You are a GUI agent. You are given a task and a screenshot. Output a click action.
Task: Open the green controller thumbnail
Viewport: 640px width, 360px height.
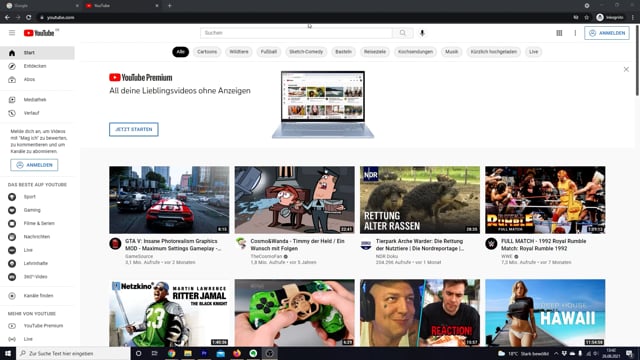pyautogui.click(x=294, y=313)
